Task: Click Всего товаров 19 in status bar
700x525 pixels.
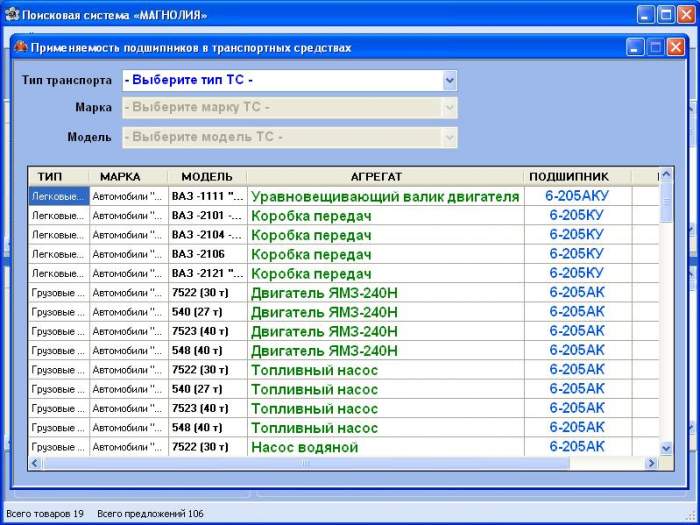Action: 45,514
